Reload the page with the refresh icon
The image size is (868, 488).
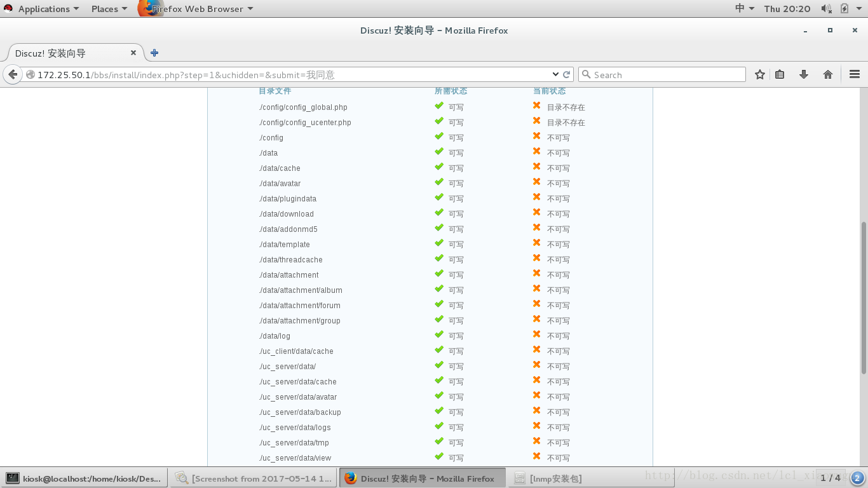(x=567, y=74)
